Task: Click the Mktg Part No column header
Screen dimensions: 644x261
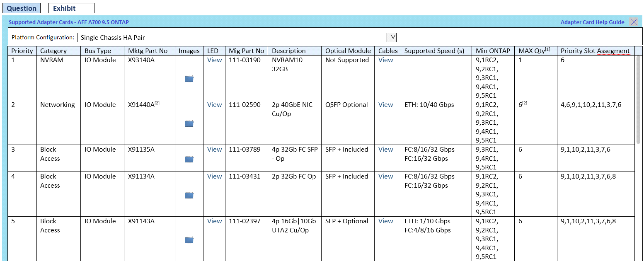Action: 148,51
